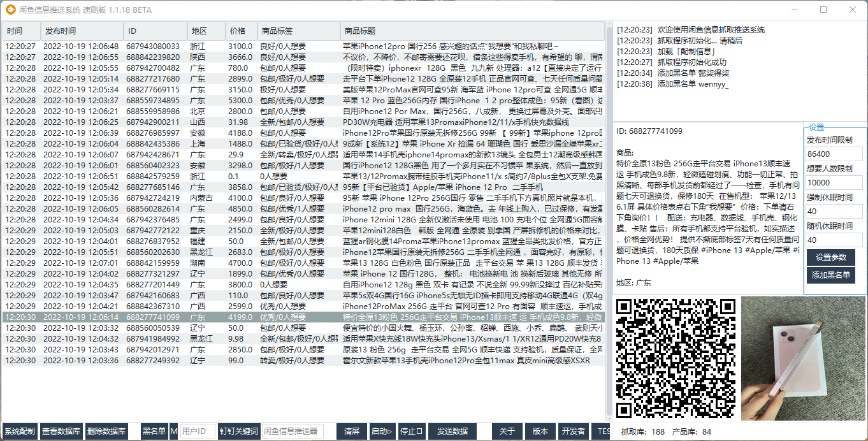Click the 删除数据库 button

tap(106, 431)
